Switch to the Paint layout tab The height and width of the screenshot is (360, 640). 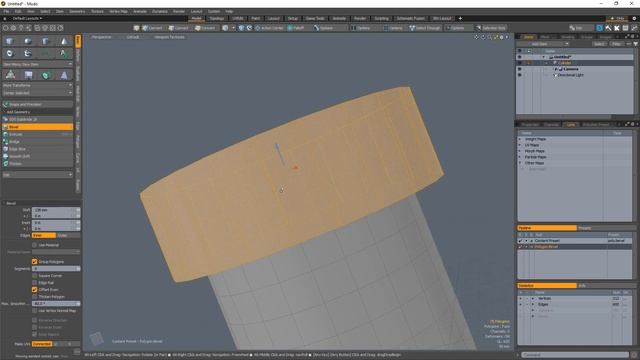pyautogui.click(x=256, y=18)
